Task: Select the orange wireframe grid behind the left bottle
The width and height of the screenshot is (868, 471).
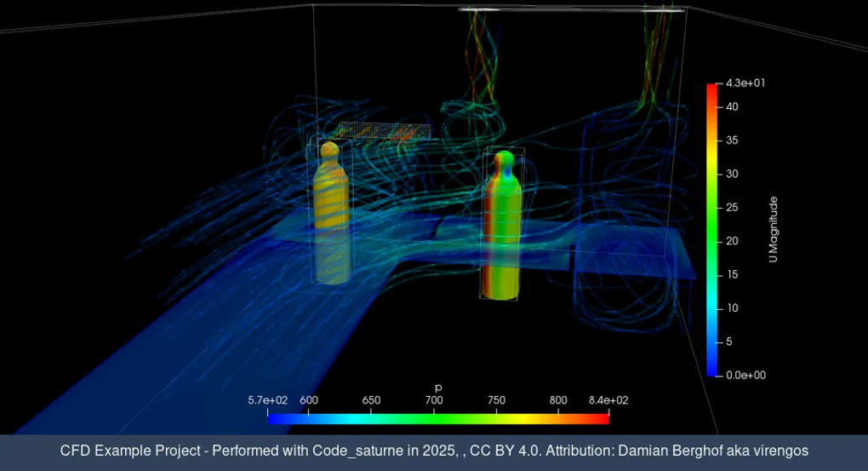Action: point(383,132)
